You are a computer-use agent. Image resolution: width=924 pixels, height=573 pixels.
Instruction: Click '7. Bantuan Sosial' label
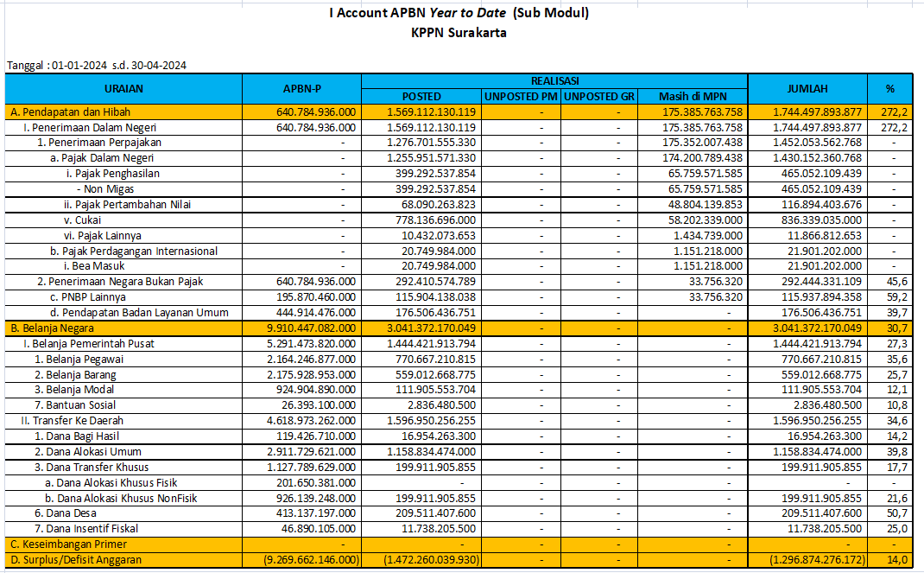tap(75, 405)
